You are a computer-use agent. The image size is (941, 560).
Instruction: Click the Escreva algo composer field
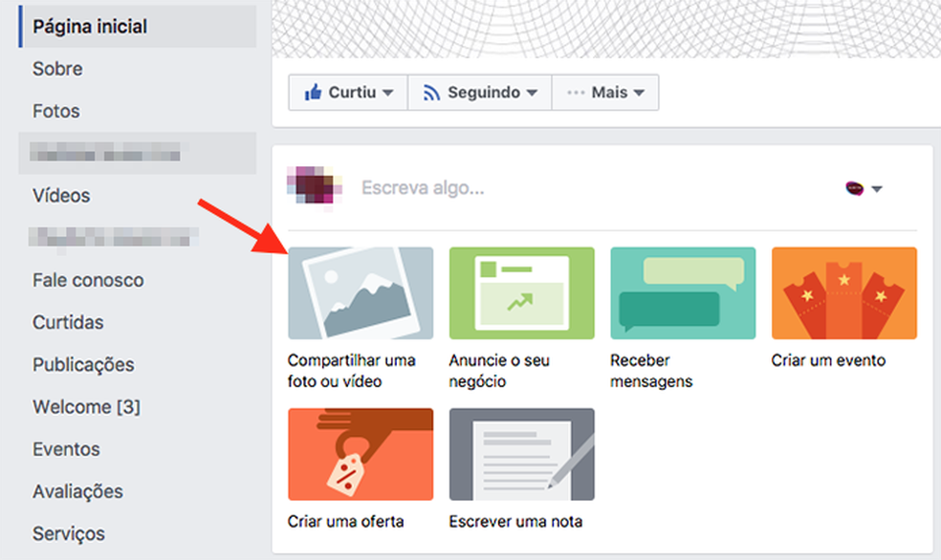point(424,188)
